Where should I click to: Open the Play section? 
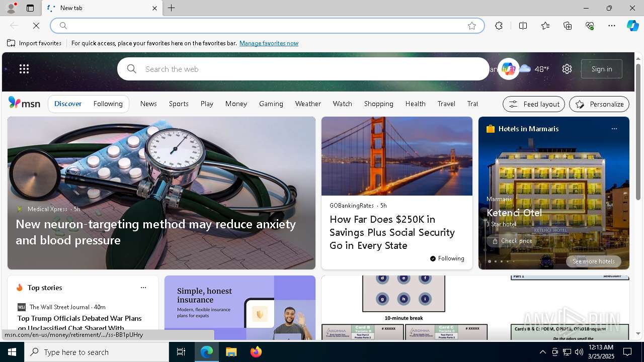[x=207, y=104]
